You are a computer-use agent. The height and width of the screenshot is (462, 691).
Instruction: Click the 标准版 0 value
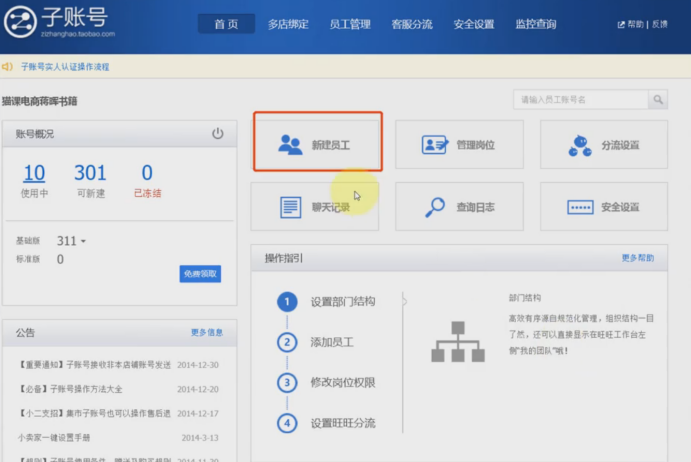[x=60, y=259]
